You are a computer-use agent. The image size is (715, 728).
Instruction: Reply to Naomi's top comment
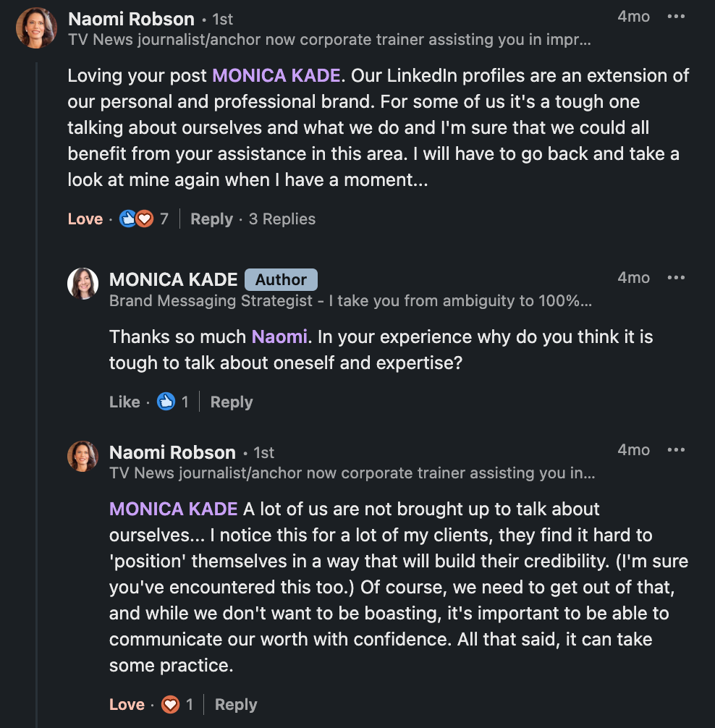pos(211,219)
